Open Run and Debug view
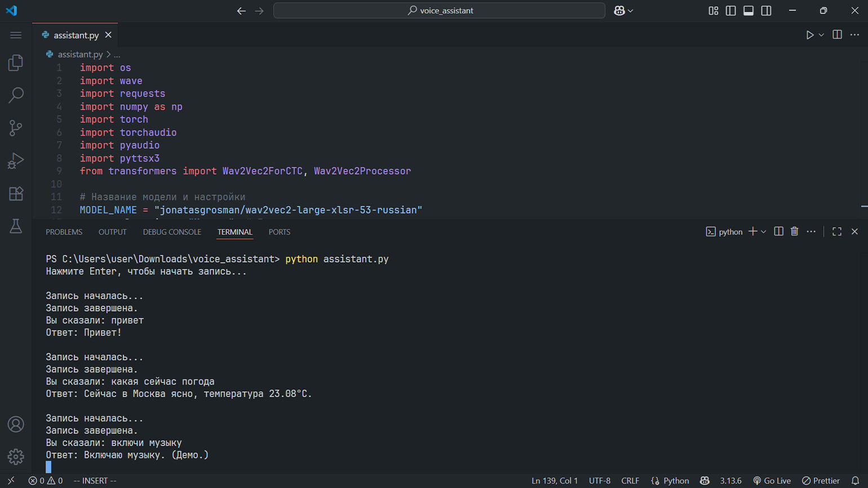Screen dimensions: 868x488 click(x=16, y=161)
